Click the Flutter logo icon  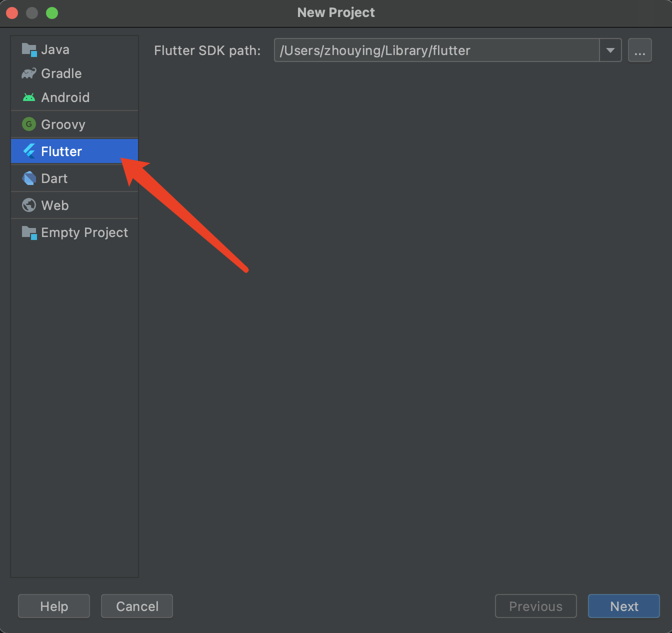coord(29,151)
